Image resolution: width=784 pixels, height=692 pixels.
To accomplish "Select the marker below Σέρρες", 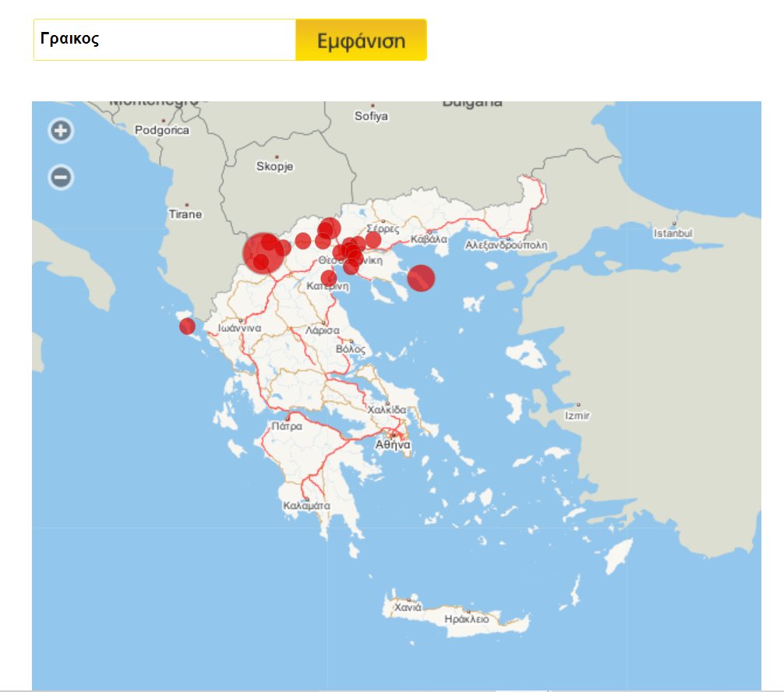I will point(373,240).
